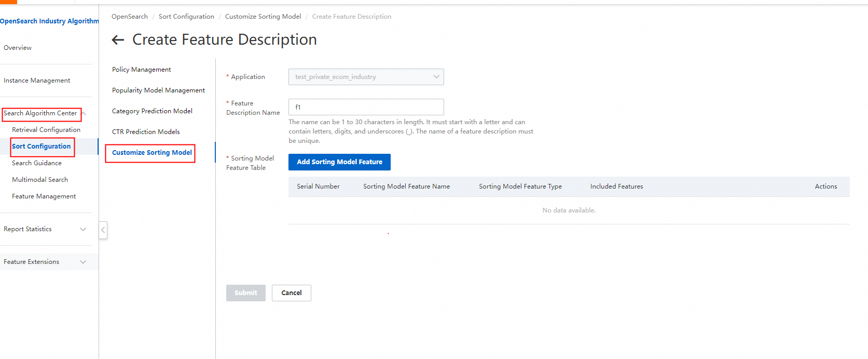This screenshot has height=359, width=868.
Task: Click the Included Features column header
Action: [x=617, y=187]
